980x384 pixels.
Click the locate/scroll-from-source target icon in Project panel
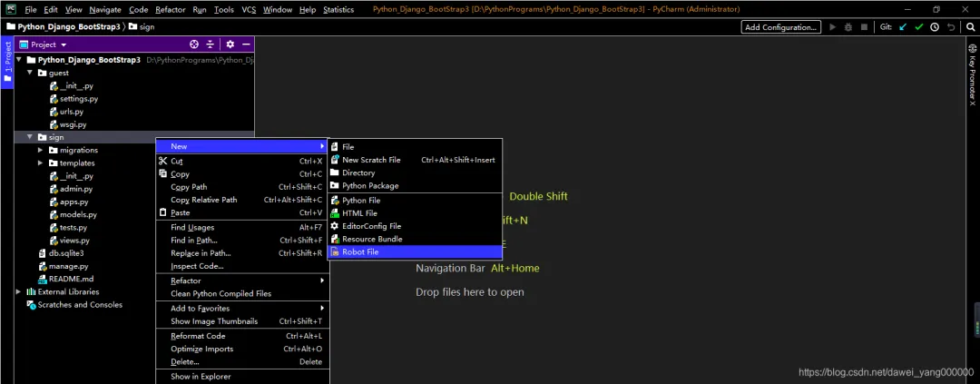pyautogui.click(x=194, y=44)
